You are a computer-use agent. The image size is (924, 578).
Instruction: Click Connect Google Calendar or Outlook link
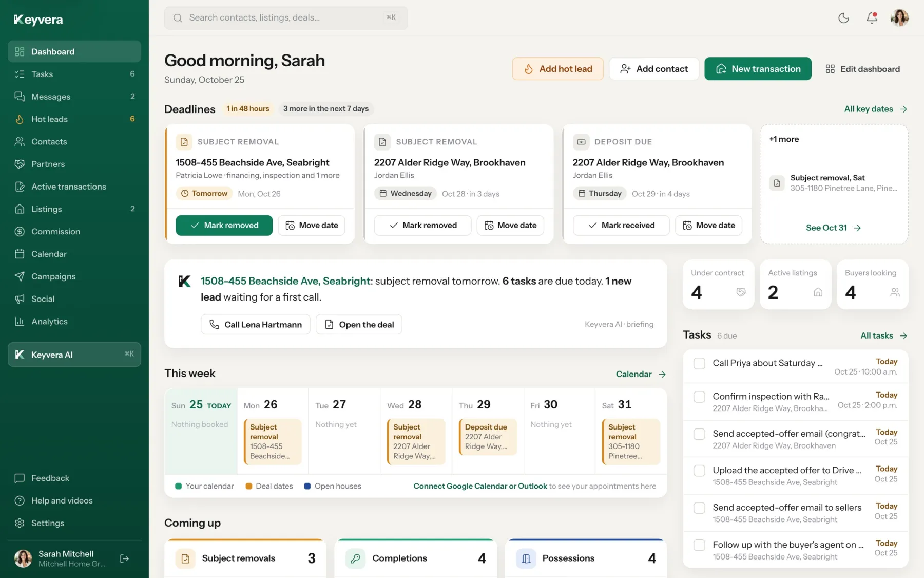(480, 486)
